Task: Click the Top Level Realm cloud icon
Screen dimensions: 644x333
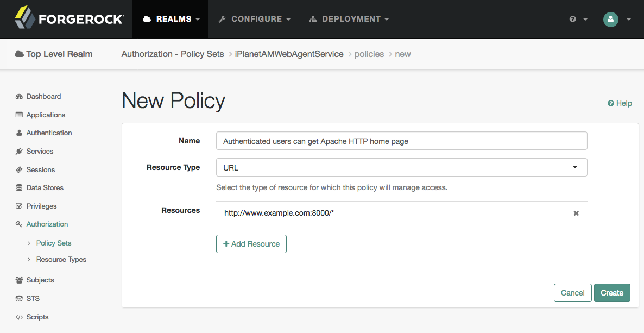Action: pyautogui.click(x=19, y=54)
